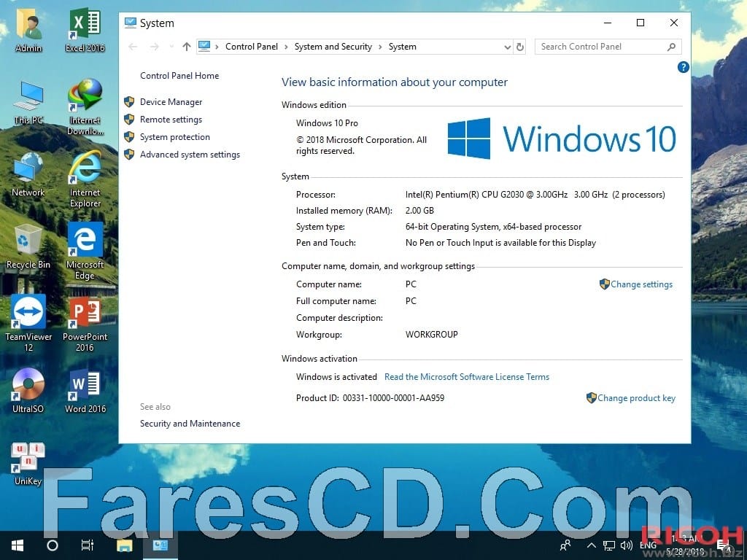Image resolution: width=747 pixels, height=560 pixels.
Task: Open Advanced system settings
Action: pos(190,155)
